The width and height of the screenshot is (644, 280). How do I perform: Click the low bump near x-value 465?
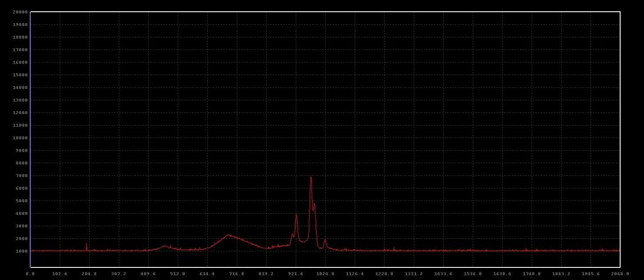tap(164, 246)
